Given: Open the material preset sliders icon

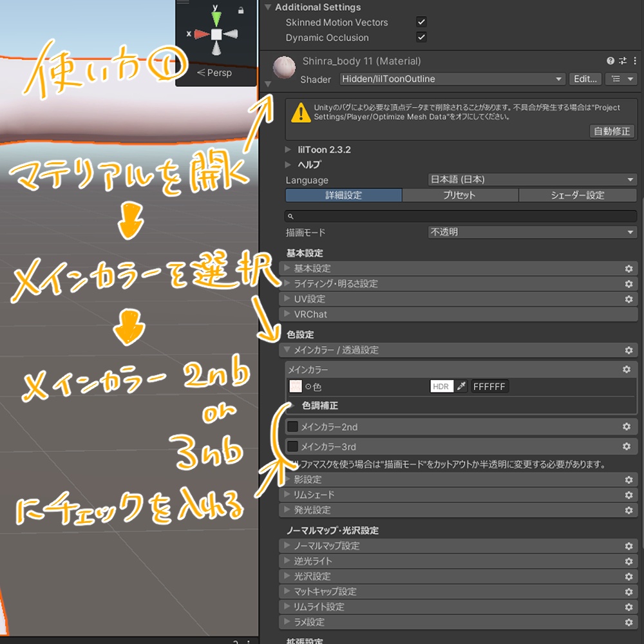Looking at the screenshot, I should point(623,61).
